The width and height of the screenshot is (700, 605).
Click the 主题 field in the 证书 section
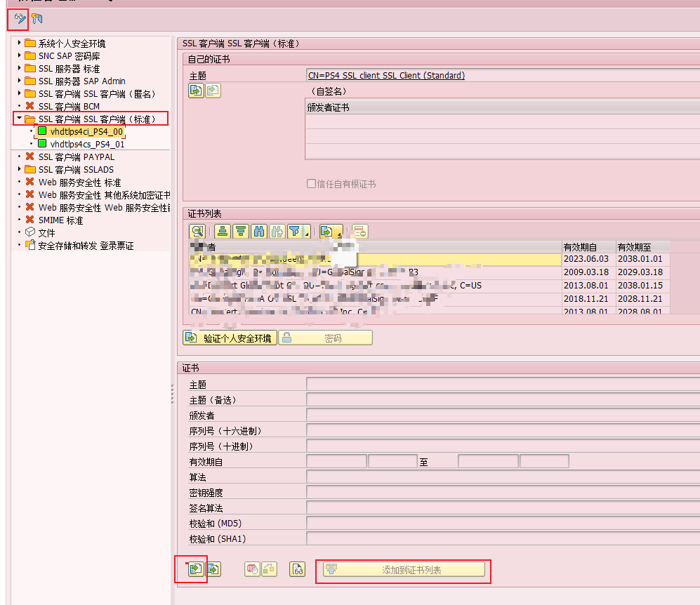click(503, 384)
